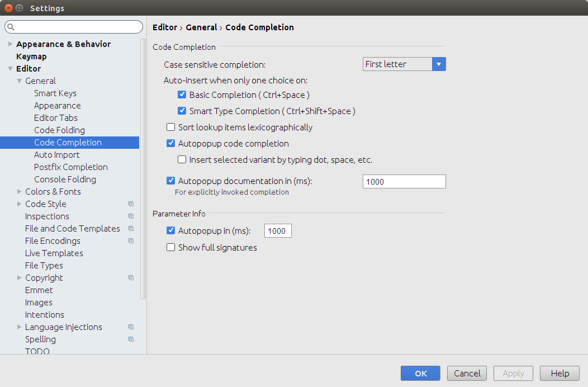Click the settings tree vertical scrollbar
The height and width of the screenshot is (387, 588).
(x=143, y=168)
